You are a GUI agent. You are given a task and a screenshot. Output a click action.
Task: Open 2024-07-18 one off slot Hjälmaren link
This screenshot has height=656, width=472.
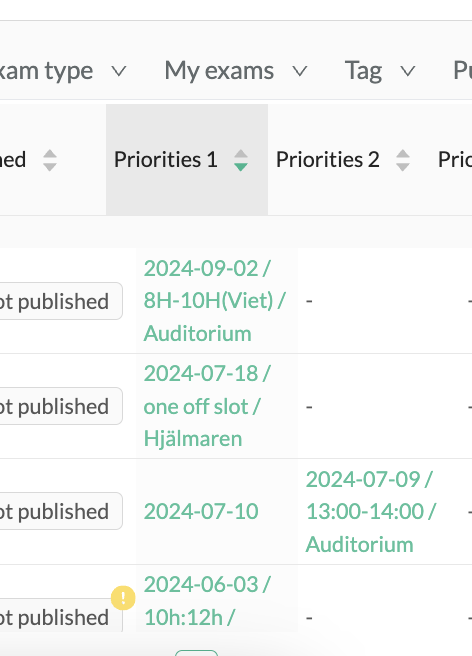click(x=208, y=406)
